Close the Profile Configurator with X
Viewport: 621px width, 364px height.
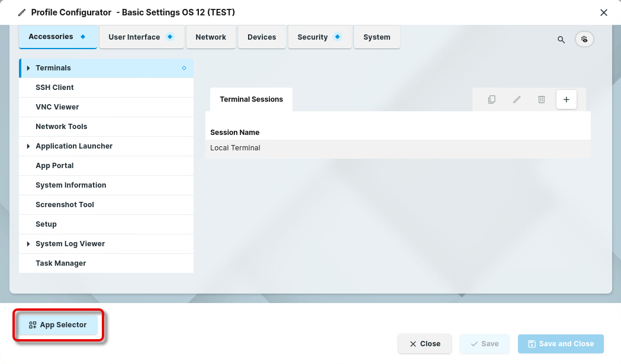click(604, 12)
